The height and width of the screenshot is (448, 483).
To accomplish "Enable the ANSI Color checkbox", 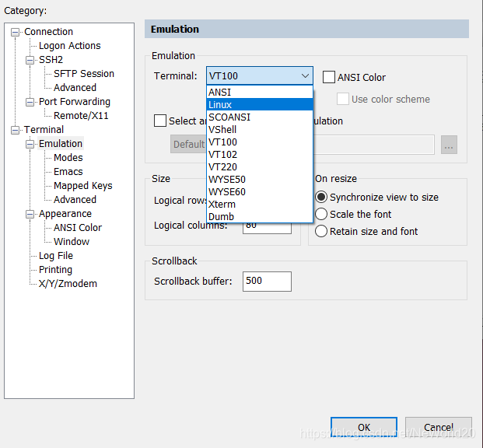I will pos(329,77).
